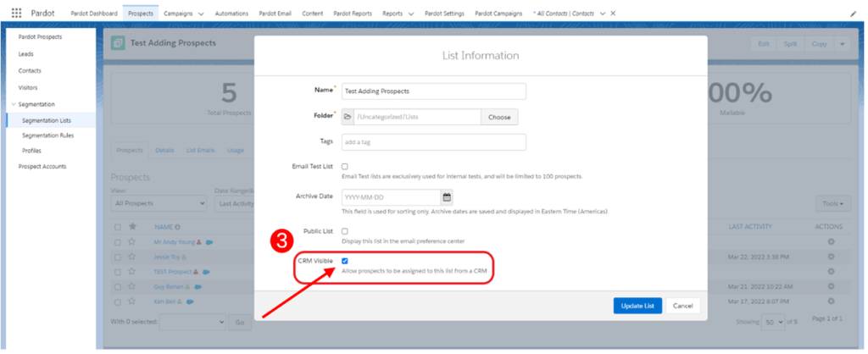This screenshot has width=868, height=354.
Task: Click the Test Adding Prospects list icon
Action: click(x=118, y=43)
